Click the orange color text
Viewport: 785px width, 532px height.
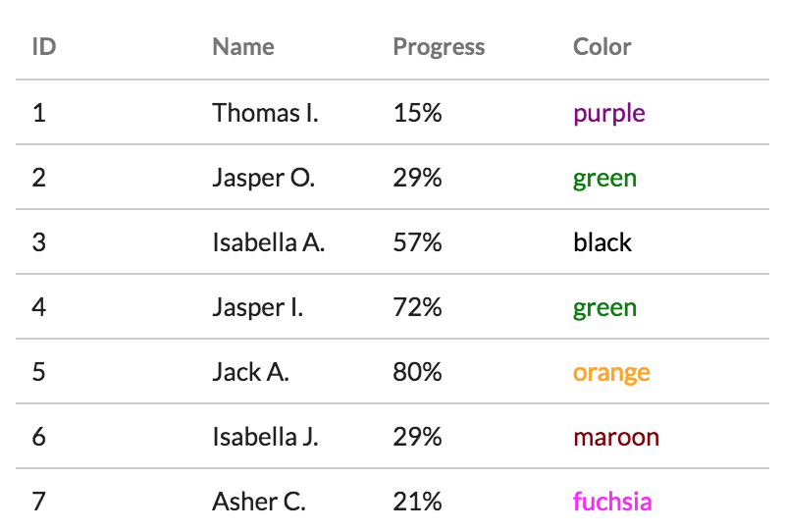[611, 372]
